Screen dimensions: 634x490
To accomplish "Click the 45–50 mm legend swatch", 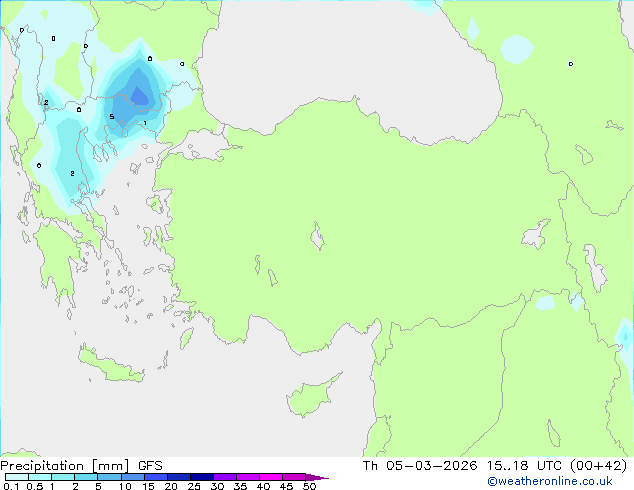I will point(294,477).
